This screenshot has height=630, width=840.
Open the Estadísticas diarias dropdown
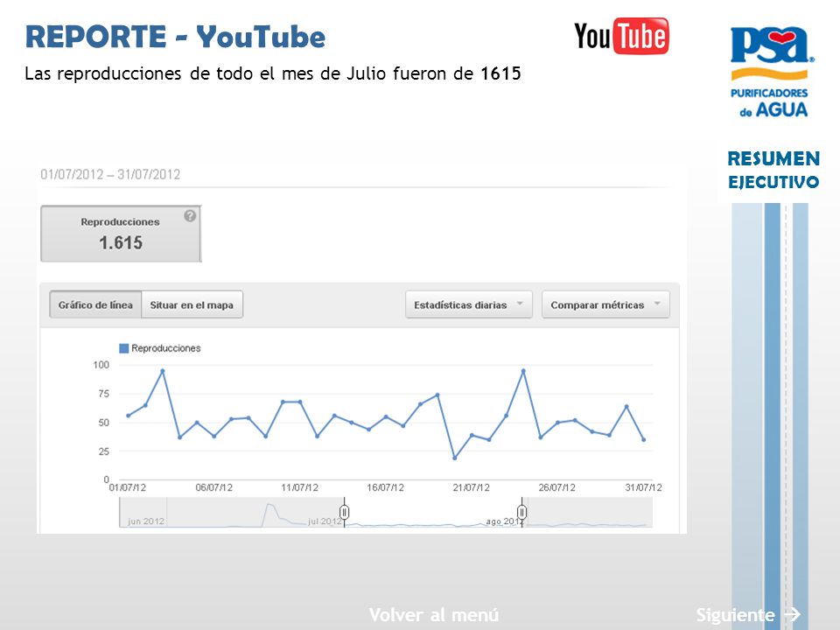[x=469, y=304]
